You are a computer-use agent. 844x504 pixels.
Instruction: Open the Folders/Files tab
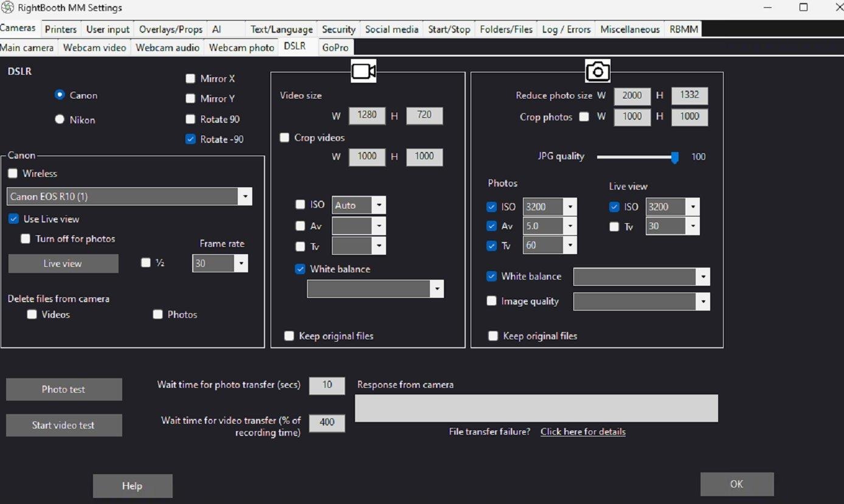coord(506,29)
